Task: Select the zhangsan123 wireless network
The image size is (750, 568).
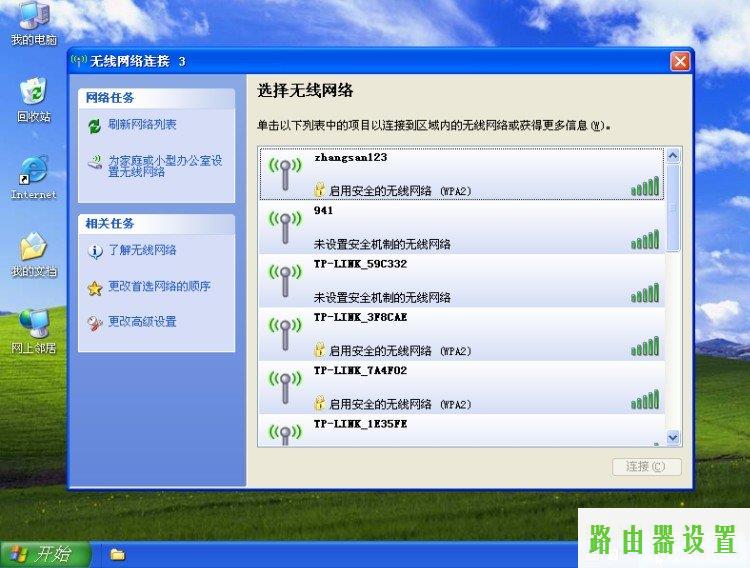Action: click(x=460, y=174)
